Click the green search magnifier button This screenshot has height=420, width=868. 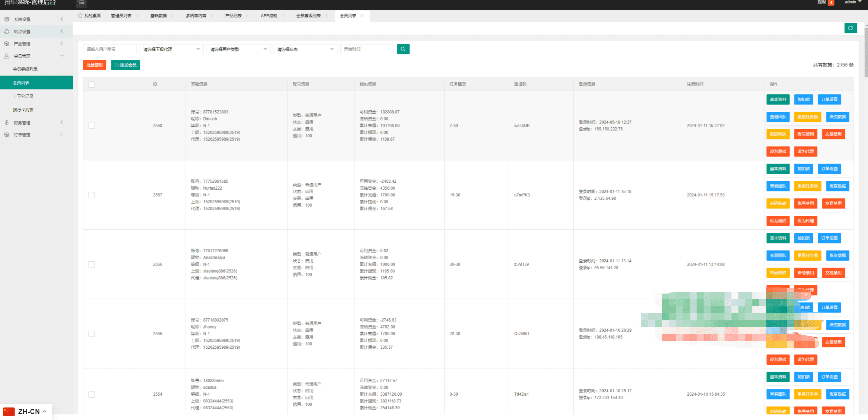pyautogui.click(x=403, y=49)
